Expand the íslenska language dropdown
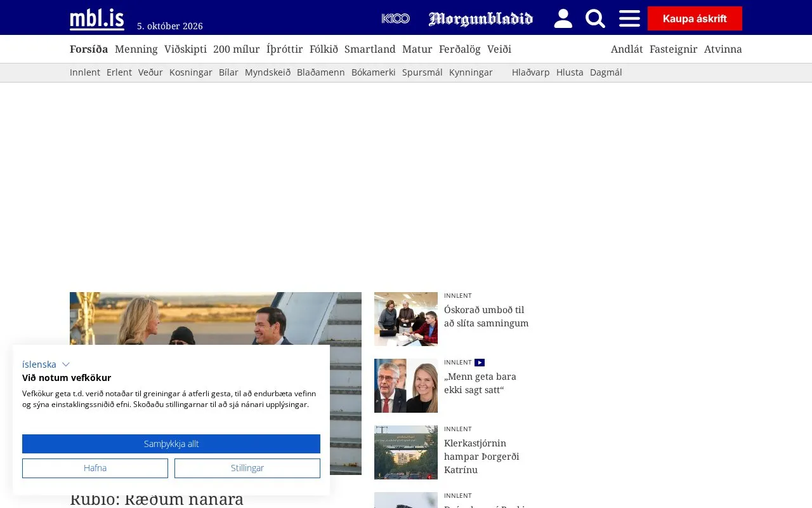Viewport: 812px width, 508px height. (x=46, y=364)
